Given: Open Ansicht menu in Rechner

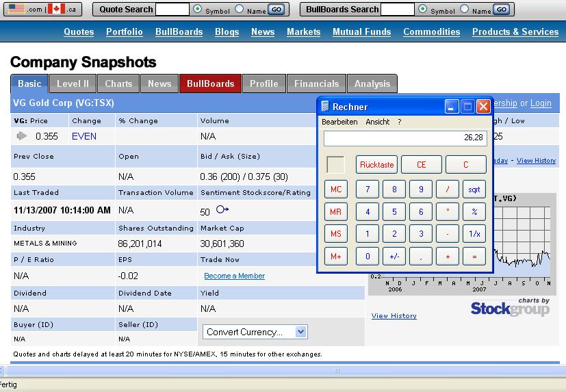Looking at the screenshot, I should [x=378, y=122].
